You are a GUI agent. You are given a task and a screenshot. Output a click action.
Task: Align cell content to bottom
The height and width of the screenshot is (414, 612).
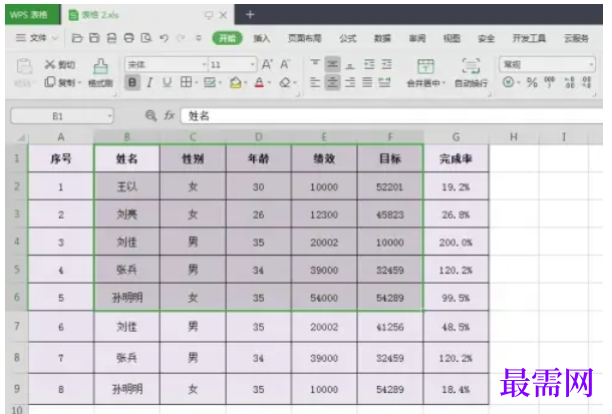pos(350,64)
